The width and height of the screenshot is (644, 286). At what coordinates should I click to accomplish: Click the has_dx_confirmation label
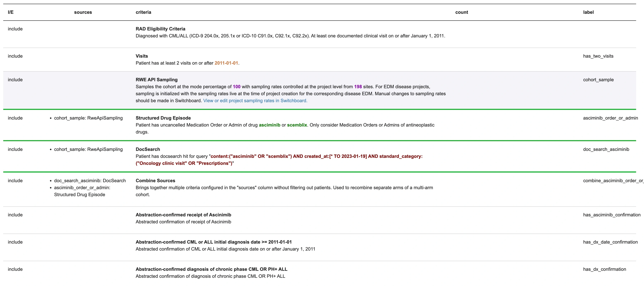604,269
